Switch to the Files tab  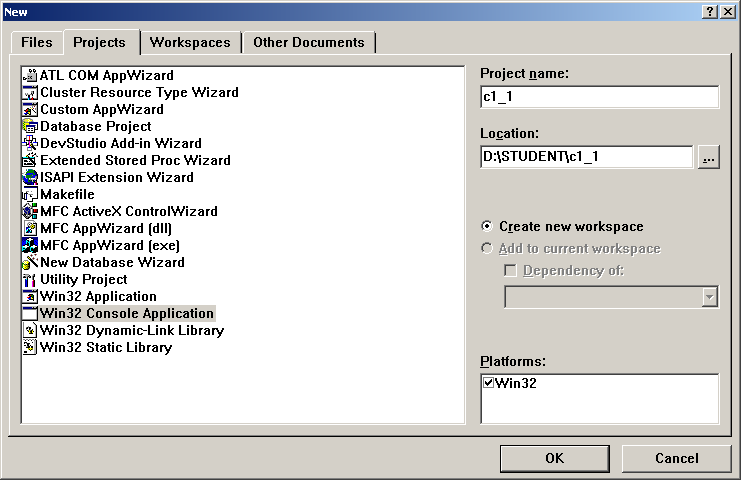(37, 42)
